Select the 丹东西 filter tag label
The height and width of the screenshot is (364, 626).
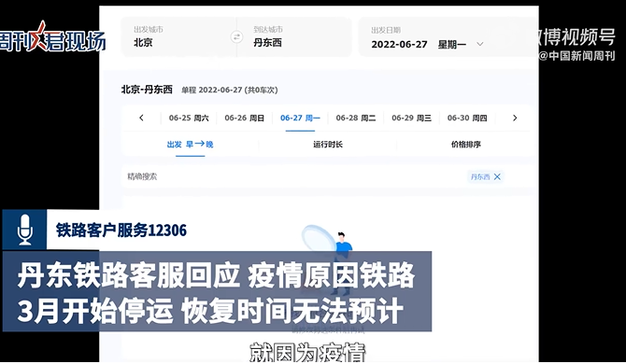(480, 176)
